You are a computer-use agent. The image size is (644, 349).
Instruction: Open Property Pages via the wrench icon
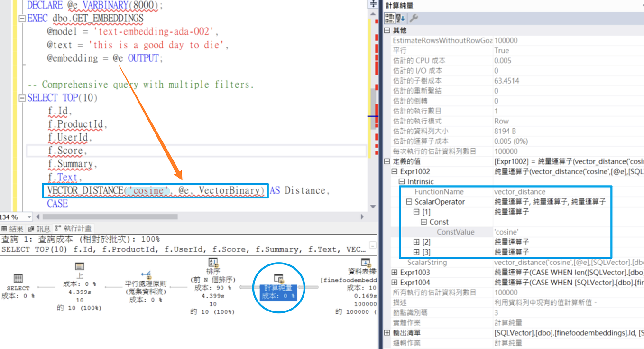click(x=414, y=18)
